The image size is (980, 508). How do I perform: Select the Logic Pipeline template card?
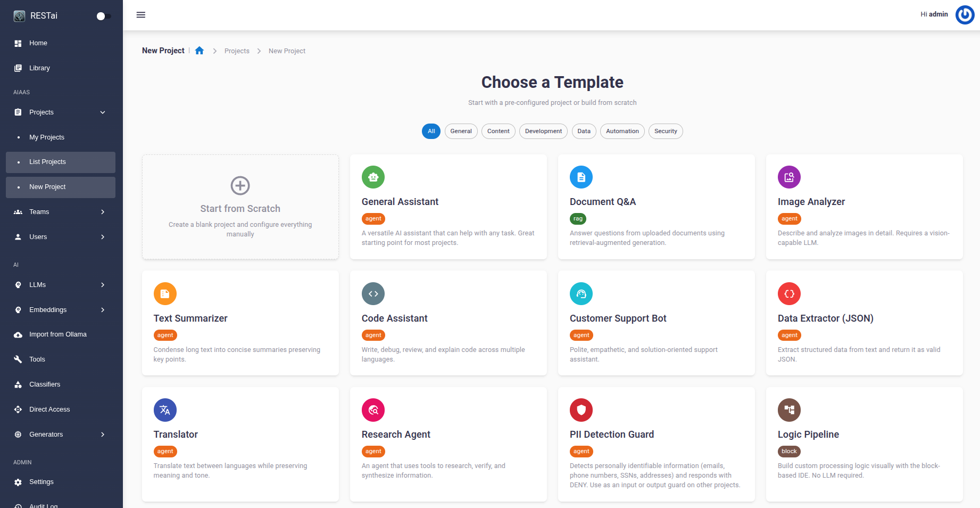pos(865,444)
